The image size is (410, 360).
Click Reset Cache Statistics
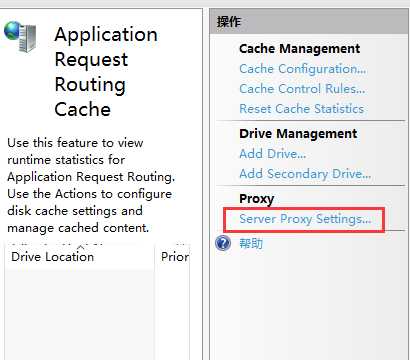[302, 109]
